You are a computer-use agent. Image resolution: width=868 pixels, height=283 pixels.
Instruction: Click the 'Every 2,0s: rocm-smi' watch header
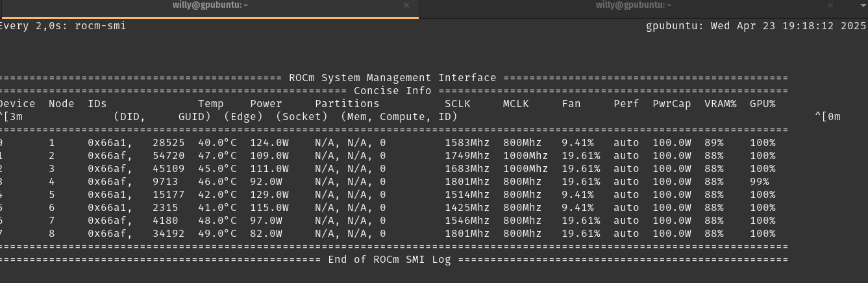[x=63, y=26]
